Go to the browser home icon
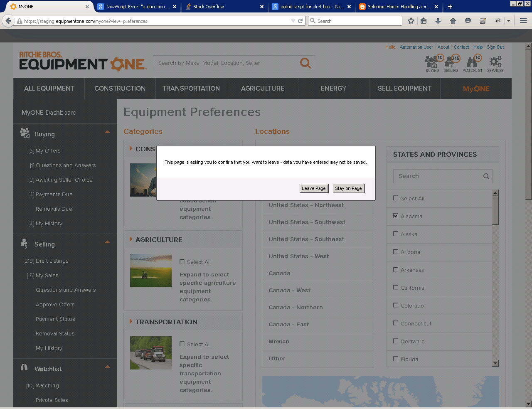Viewport: 532px width, 409px height. coord(453,21)
